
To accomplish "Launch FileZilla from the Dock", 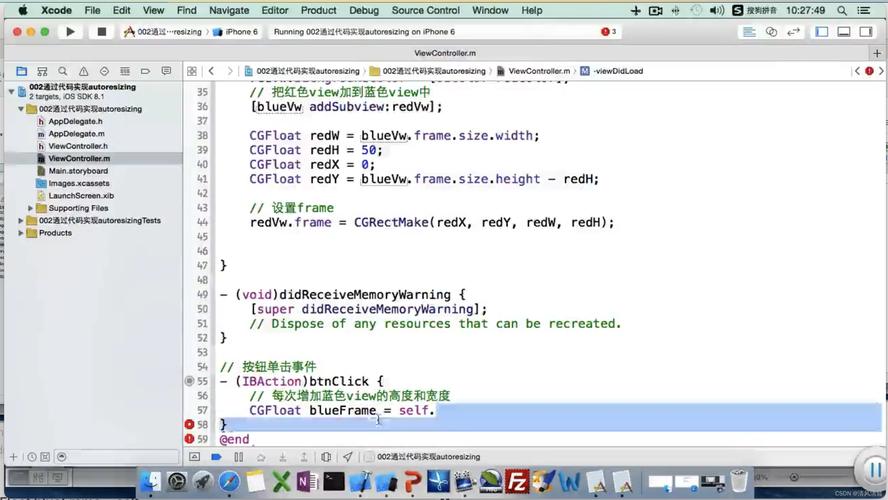I will click(517, 482).
